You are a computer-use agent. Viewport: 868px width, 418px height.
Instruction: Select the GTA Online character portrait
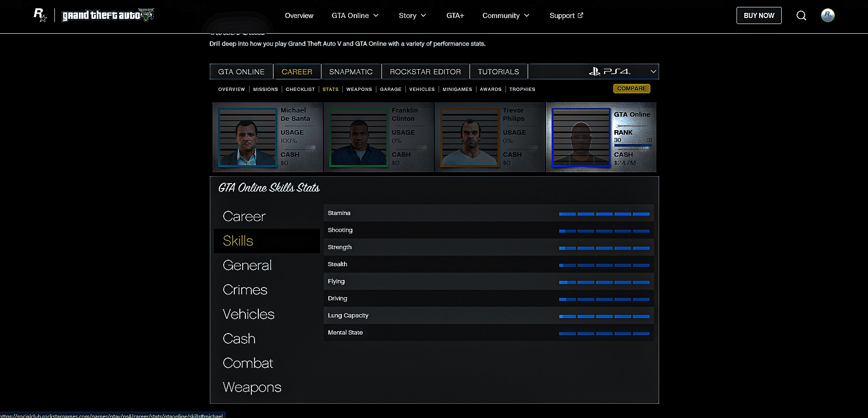(x=581, y=137)
